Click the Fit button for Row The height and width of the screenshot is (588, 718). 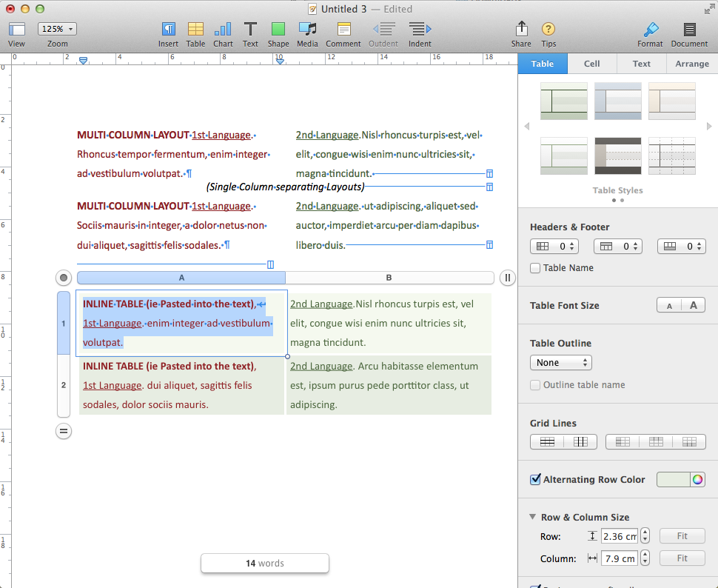point(682,535)
